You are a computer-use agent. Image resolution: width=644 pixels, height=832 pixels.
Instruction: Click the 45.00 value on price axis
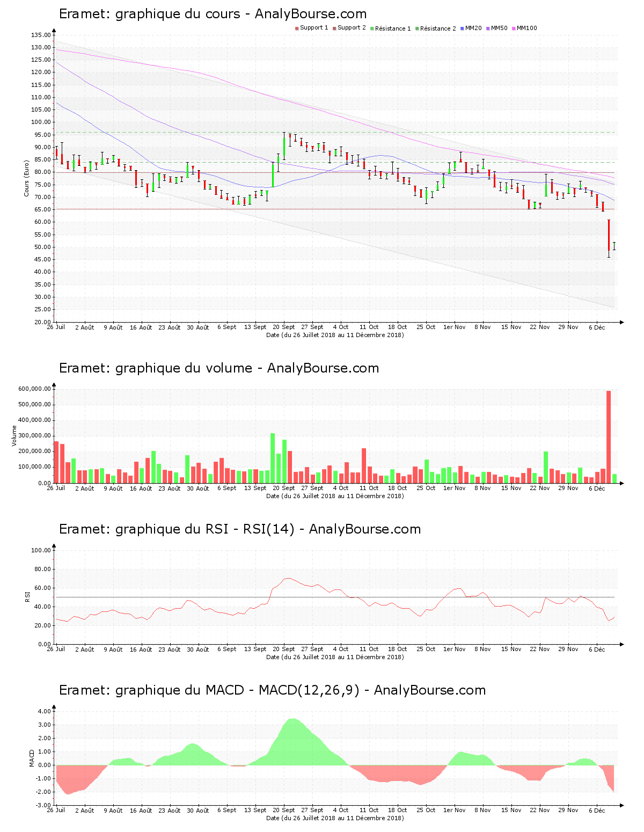pyautogui.click(x=42, y=259)
